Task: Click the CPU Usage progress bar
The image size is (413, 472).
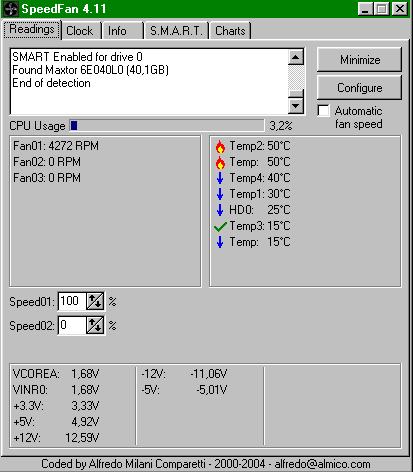Action: click(x=167, y=126)
